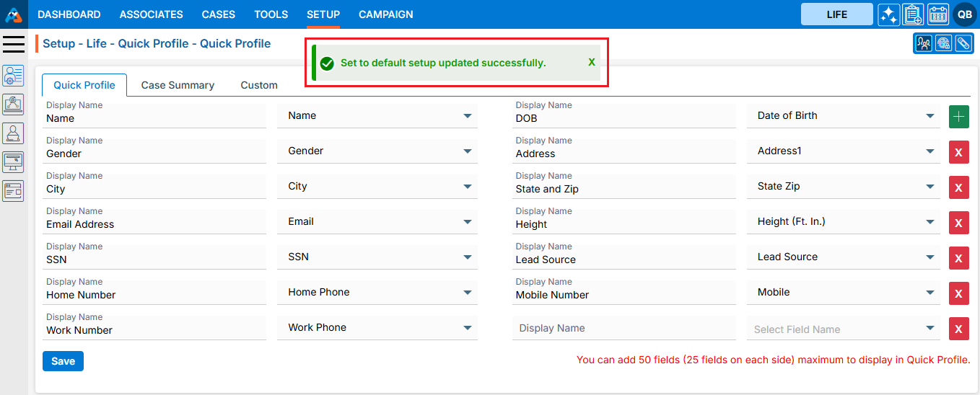Dismiss the success notification with X
The width and height of the screenshot is (980, 395).
[x=592, y=63]
